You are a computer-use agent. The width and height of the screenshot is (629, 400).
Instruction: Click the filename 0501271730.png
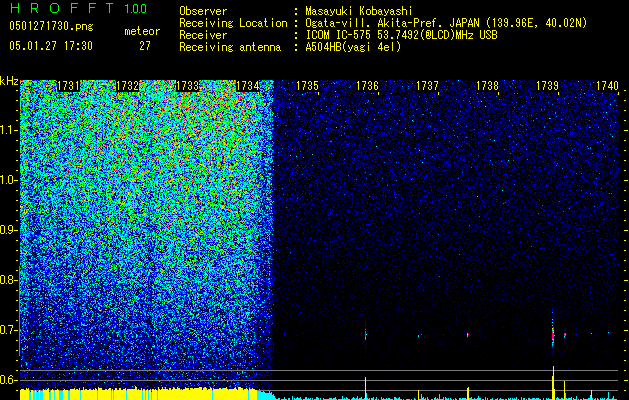51,26
